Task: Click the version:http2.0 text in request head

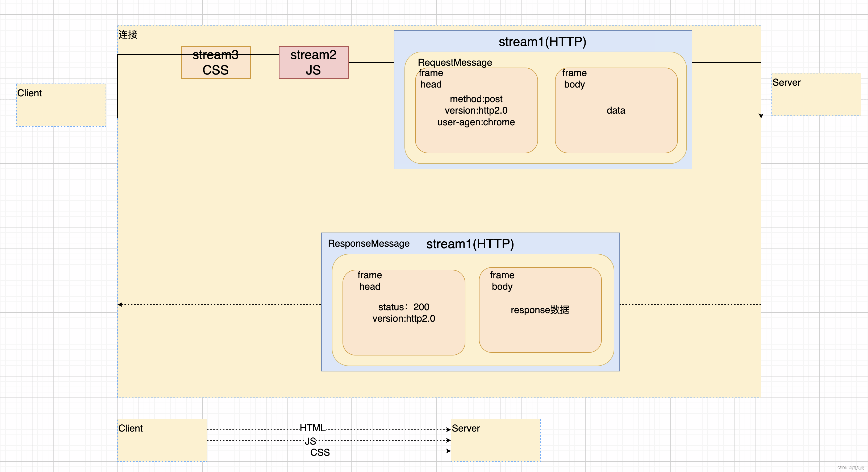Action: [x=476, y=110]
